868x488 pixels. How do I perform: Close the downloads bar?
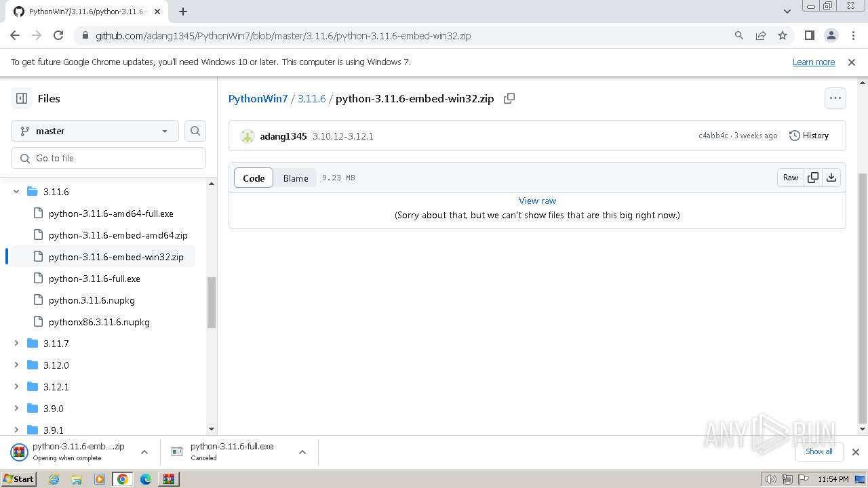tap(856, 452)
